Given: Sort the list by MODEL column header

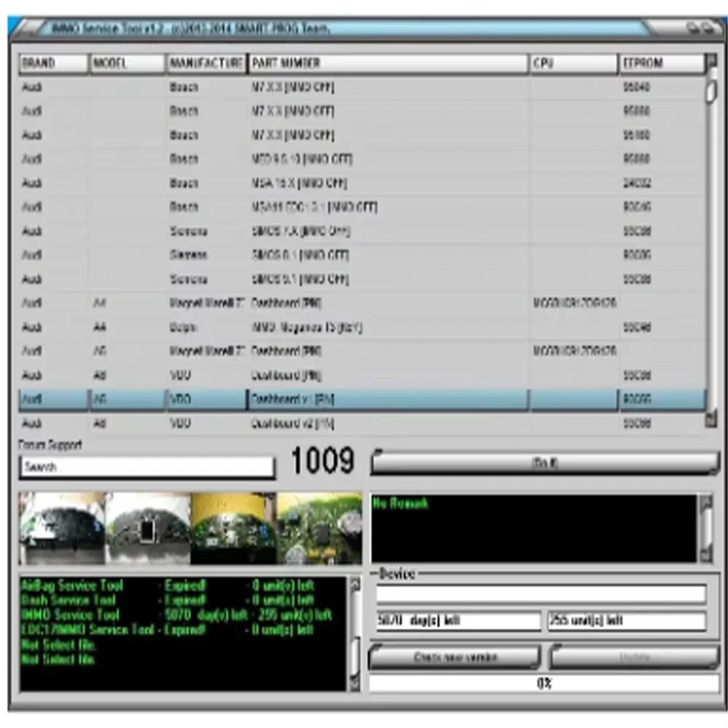Looking at the screenshot, I should tap(127, 63).
